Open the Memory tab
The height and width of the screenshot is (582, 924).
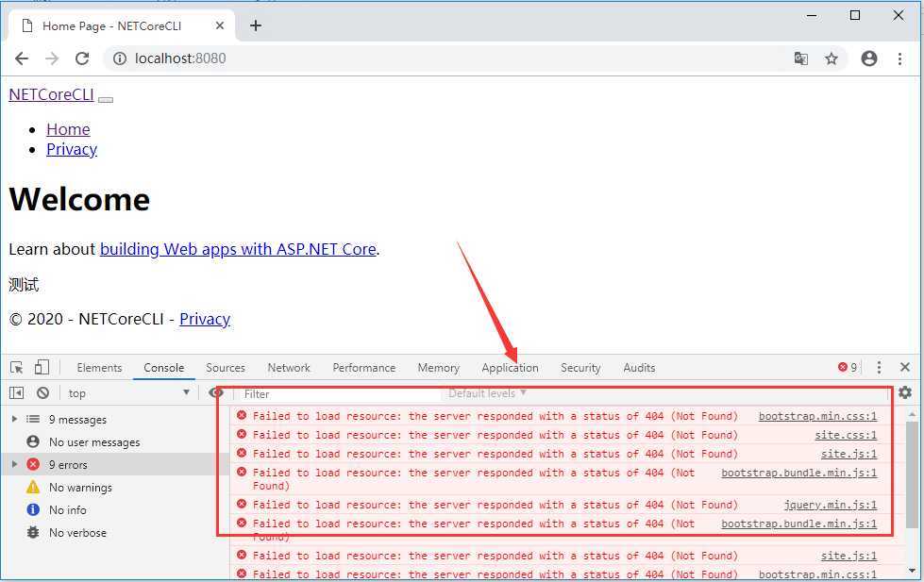[439, 368]
